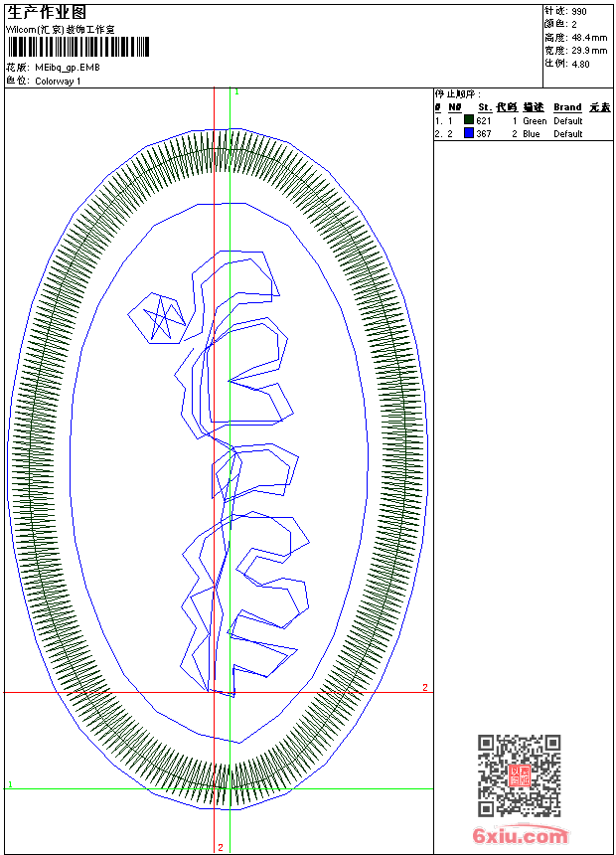Click the file name MEibq_gp.EMB

(x=68, y=68)
